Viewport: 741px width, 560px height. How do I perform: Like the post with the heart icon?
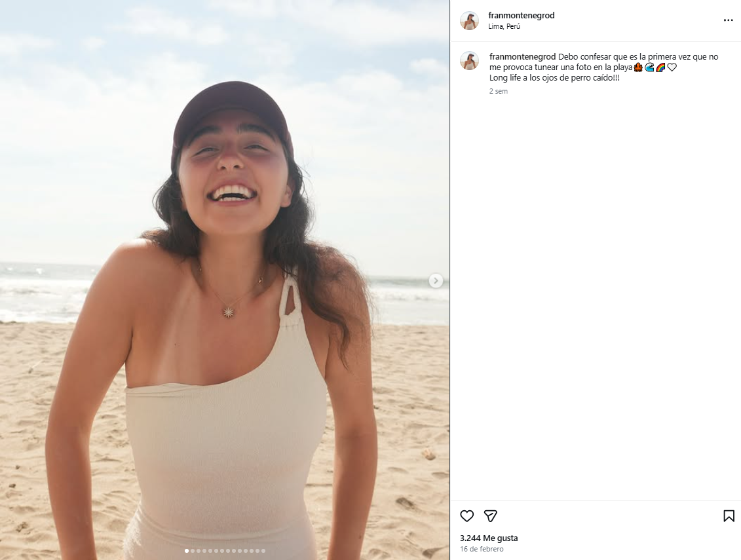point(466,516)
